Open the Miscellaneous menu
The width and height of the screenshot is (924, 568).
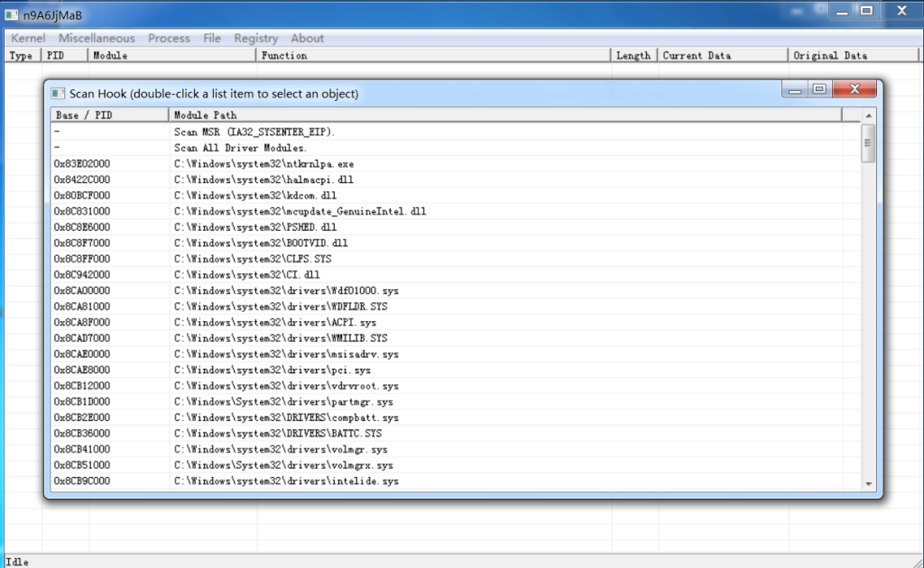[96, 38]
